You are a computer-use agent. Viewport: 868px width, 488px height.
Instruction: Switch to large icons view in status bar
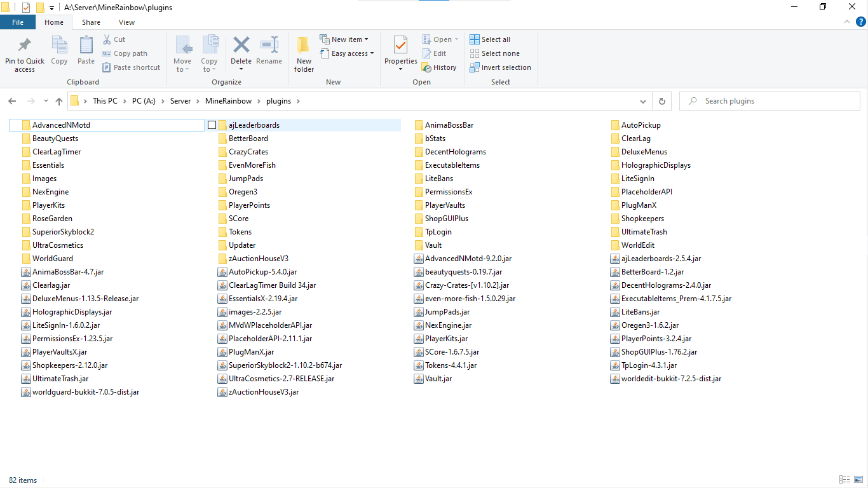858,480
